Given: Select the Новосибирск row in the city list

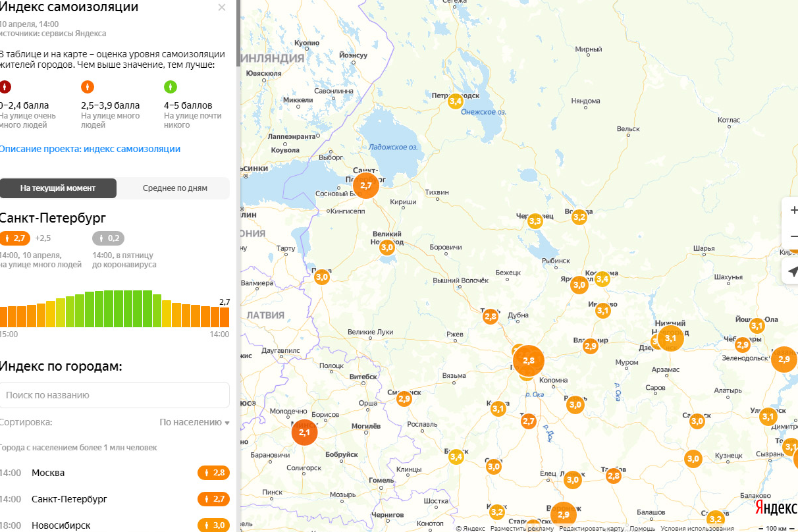Looking at the screenshot, I should (x=115, y=525).
